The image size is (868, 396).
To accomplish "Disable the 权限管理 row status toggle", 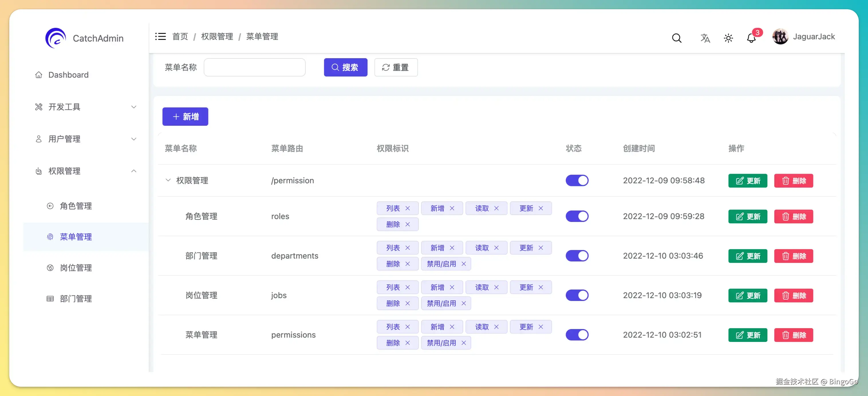I will click(577, 180).
